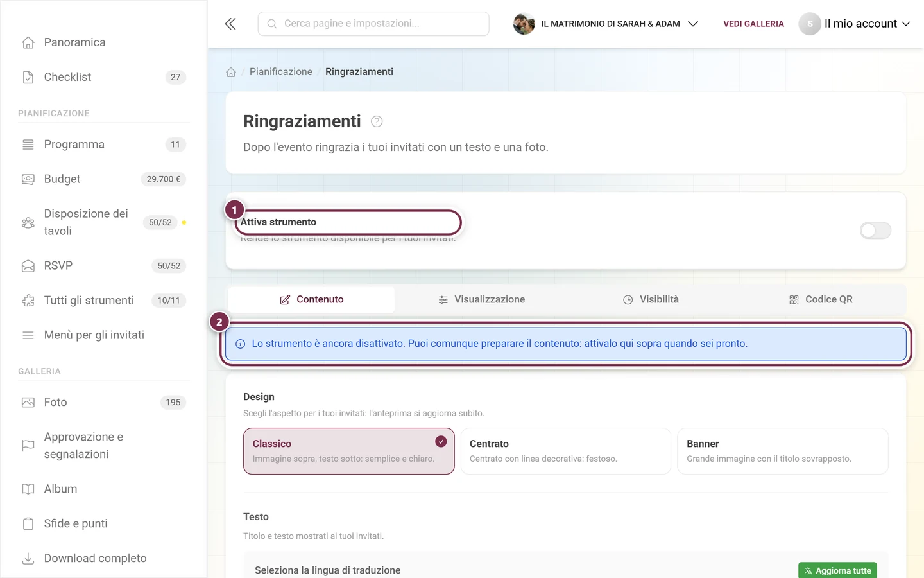924x578 pixels.
Task: Select the Centrato design option
Action: point(566,451)
